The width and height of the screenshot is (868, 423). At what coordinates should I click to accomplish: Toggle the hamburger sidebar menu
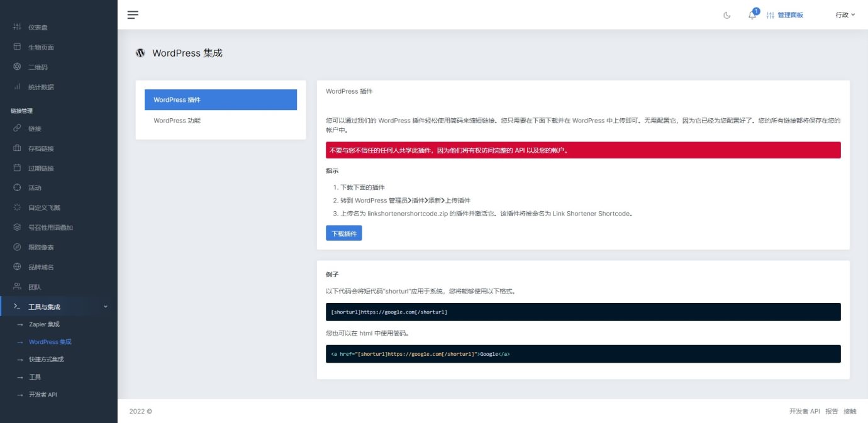[133, 14]
